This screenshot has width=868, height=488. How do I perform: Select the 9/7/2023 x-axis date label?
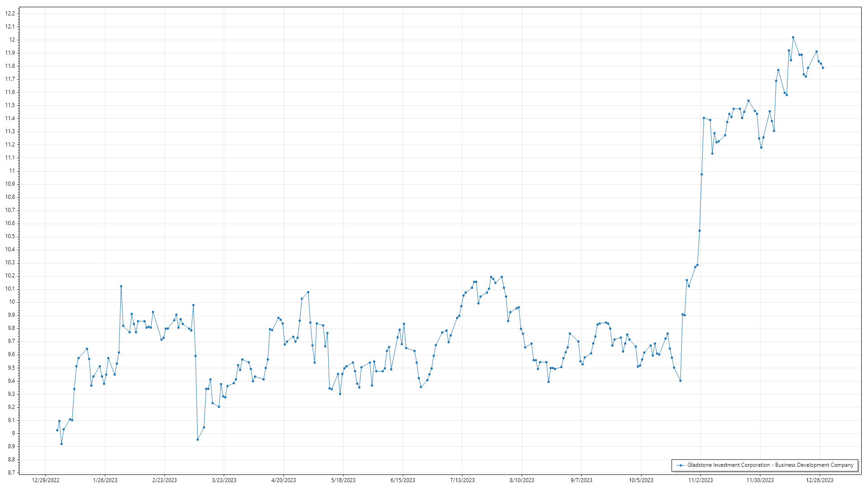[581, 480]
